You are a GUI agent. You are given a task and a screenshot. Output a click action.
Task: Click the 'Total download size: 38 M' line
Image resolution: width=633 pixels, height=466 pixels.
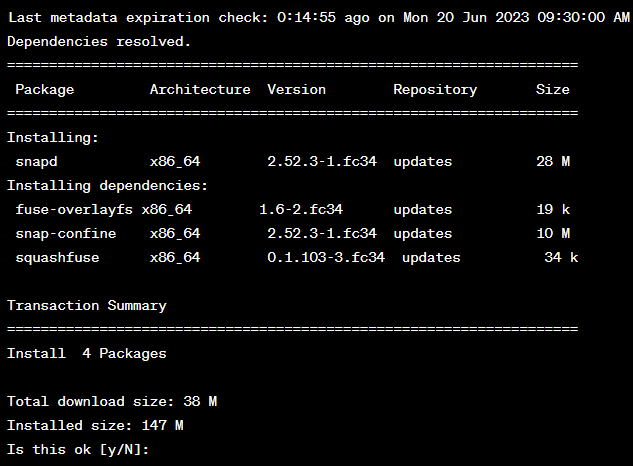click(112, 402)
